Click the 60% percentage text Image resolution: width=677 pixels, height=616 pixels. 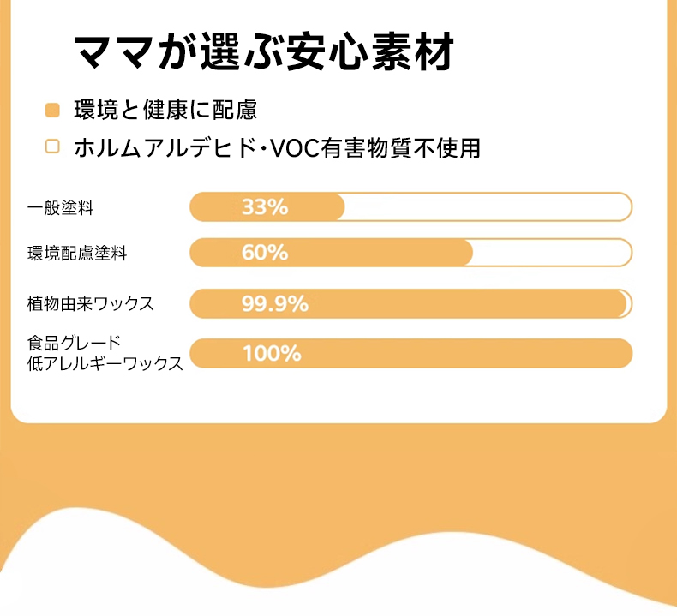[265, 253]
